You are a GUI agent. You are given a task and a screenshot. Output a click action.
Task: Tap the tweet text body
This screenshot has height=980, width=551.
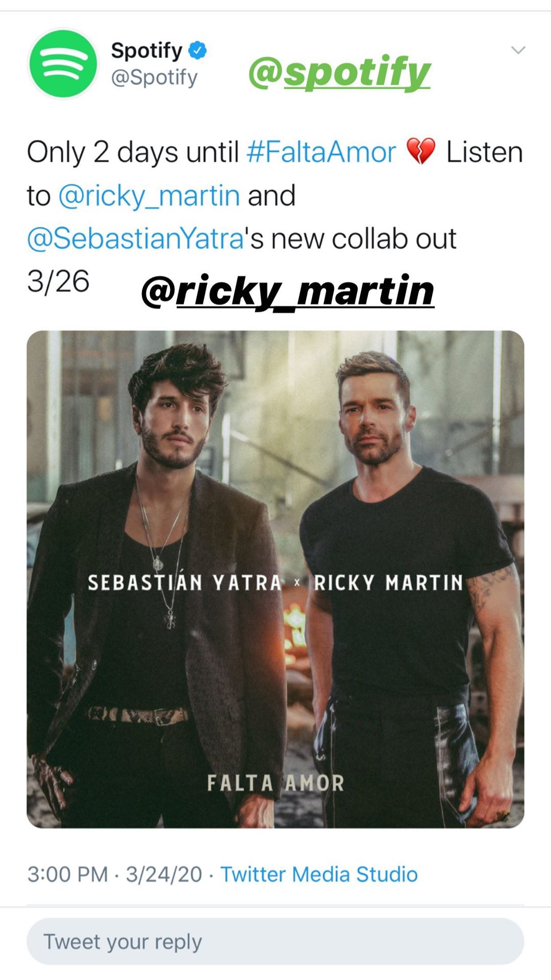[x=275, y=217]
